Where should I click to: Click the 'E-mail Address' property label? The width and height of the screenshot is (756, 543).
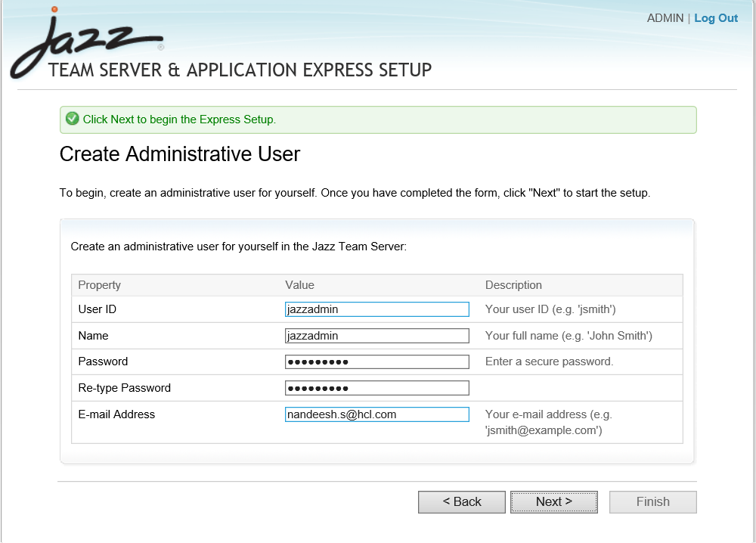(x=116, y=414)
